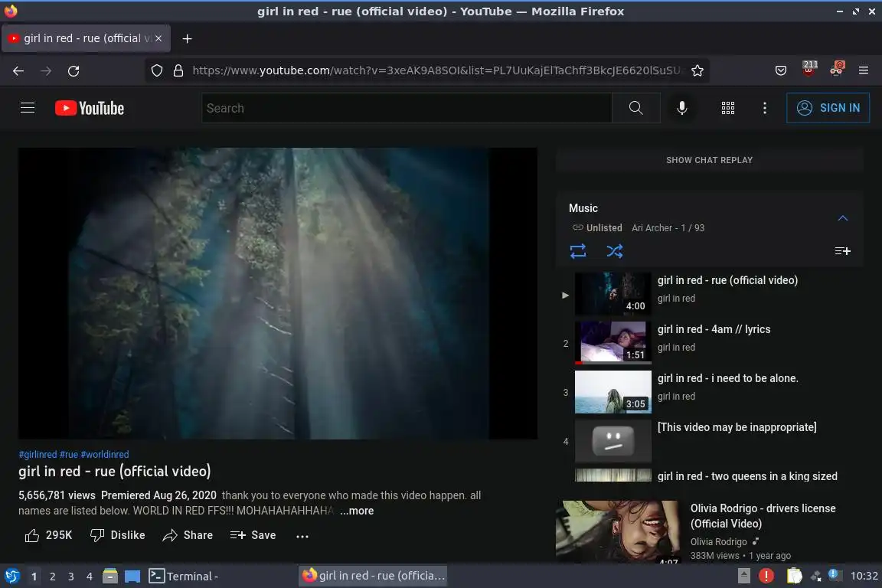Click blue show-desktop icon in taskbar

tap(132, 577)
